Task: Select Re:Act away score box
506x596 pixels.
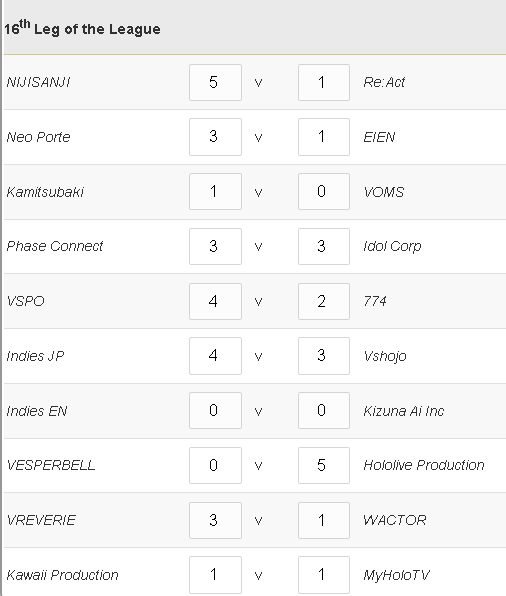Action: 324,82
